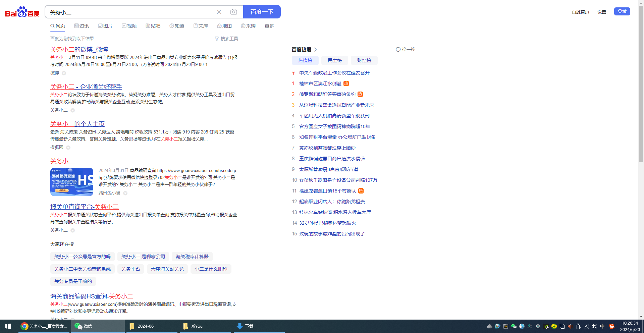Click suggestion 关务小二中美关税查询系统
The image size is (644, 333).
tap(83, 269)
